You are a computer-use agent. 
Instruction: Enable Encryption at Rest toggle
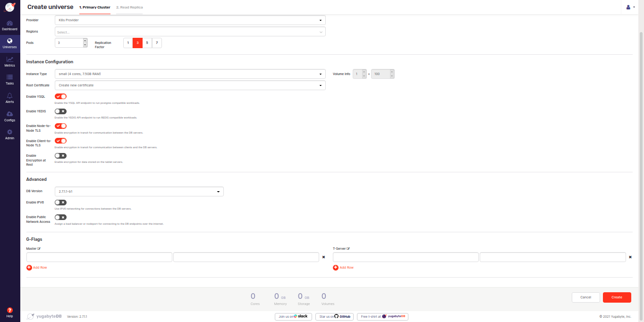[x=60, y=156]
